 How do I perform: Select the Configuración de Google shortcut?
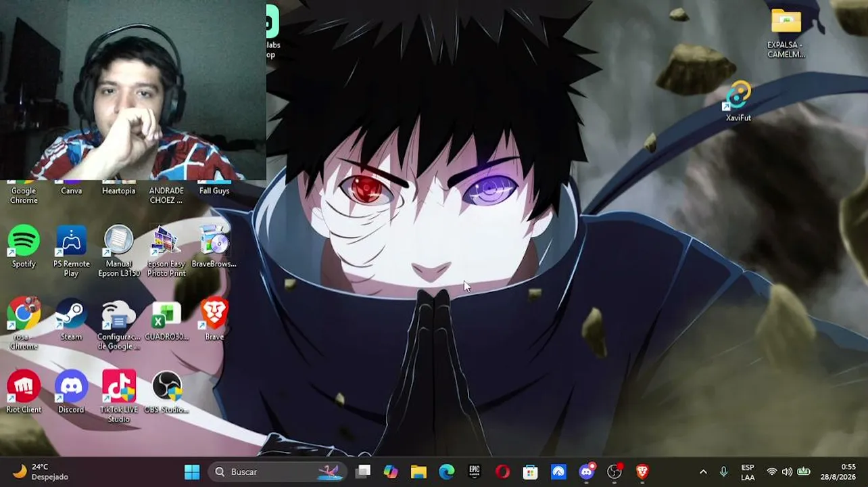119,324
